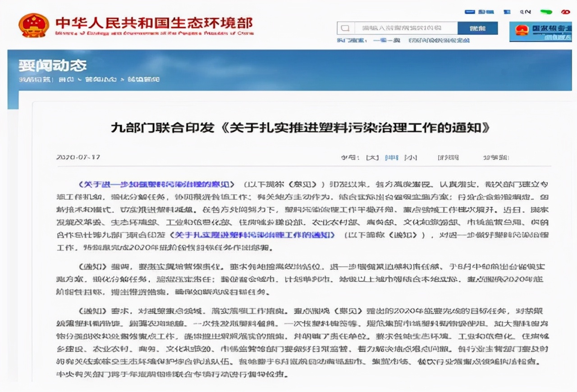Set the article font size to small (小)
The image size is (577, 392).
coord(411,158)
